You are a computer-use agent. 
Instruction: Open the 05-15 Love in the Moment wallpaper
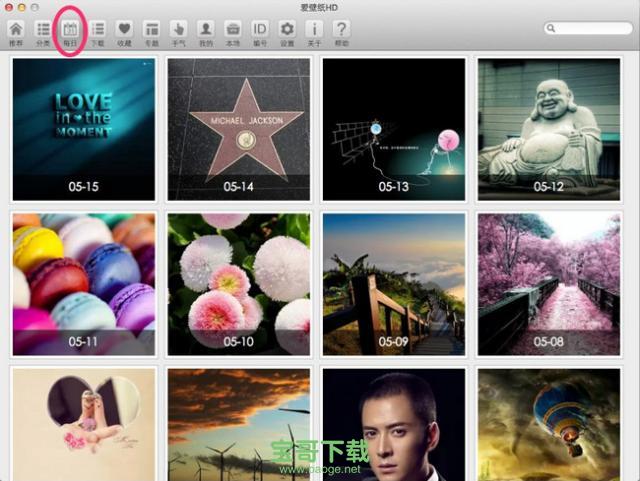[x=84, y=128]
